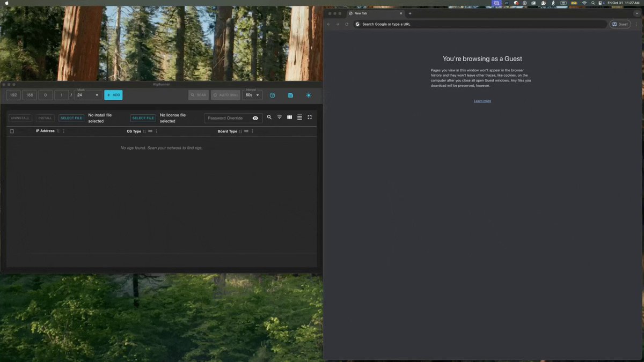644x362 pixels.
Task: Open the table filter icon
Action: (x=280, y=117)
